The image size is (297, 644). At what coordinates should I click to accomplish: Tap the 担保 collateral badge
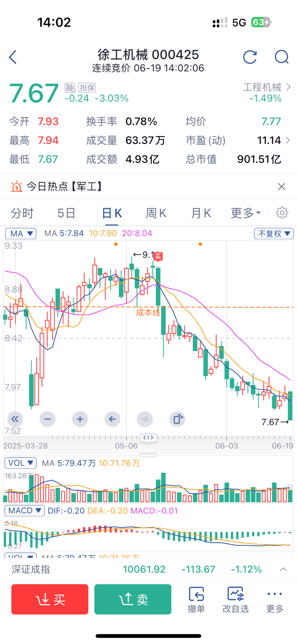(87, 88)
